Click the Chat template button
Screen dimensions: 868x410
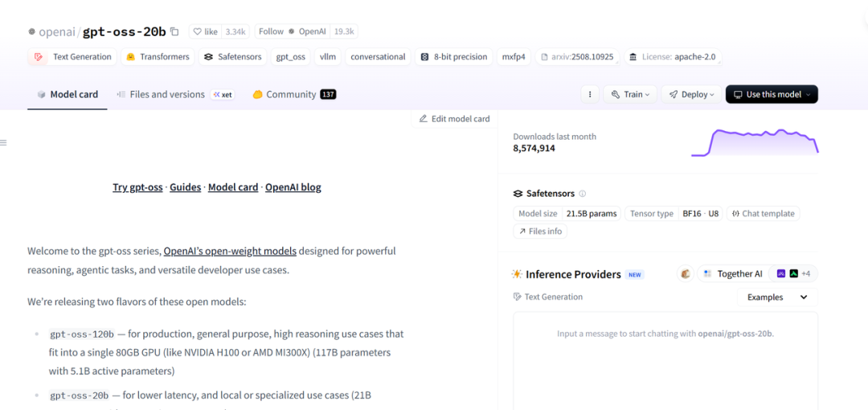click(x=764, y=213)
